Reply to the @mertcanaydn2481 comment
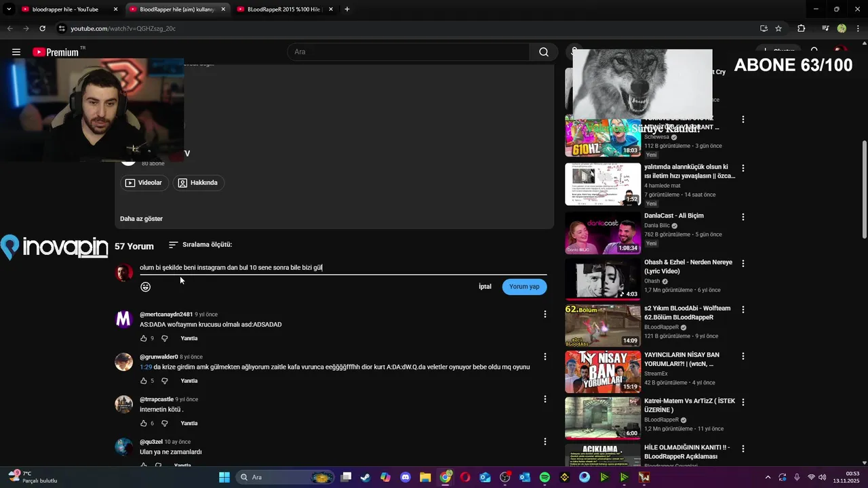Viewport: 868px width, 488px height. (x=189, y=338)
